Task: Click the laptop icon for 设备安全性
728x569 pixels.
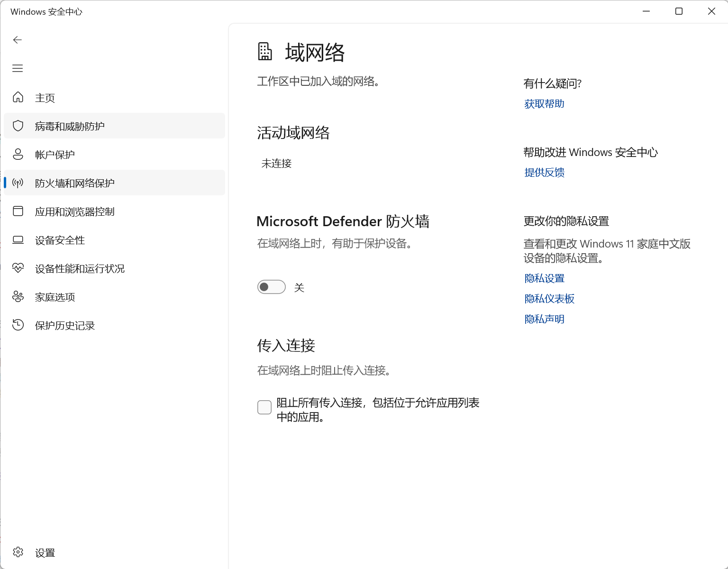Action: [x=18, y=240]
